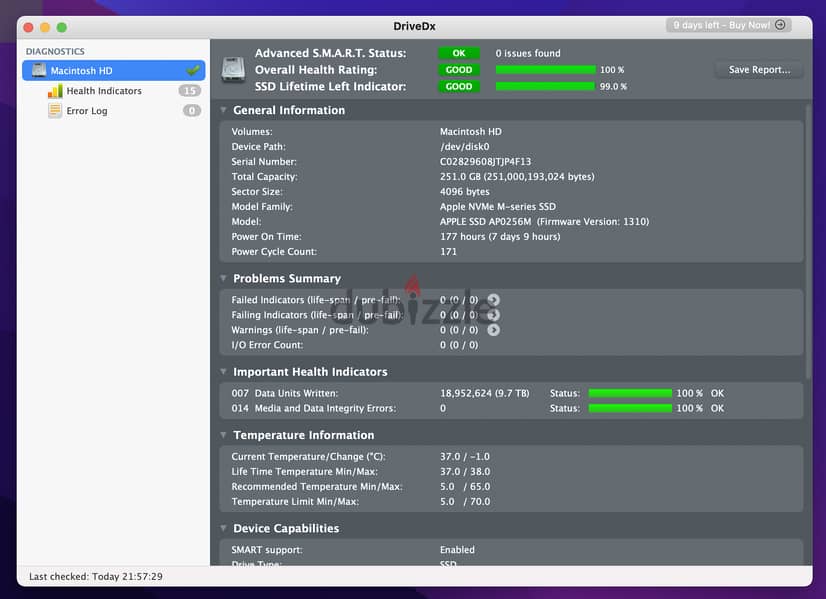Screen dimensions: 826x599
Task: Click the total capacity value 251.0 GB
Action: [x=517, y=176]
